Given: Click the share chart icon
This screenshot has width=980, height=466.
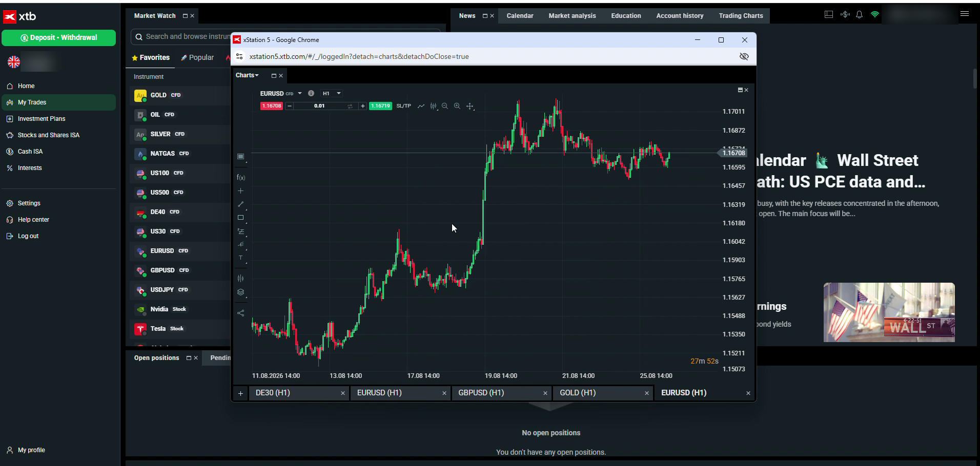Looking at the screenshot, I should click(241, 313).
